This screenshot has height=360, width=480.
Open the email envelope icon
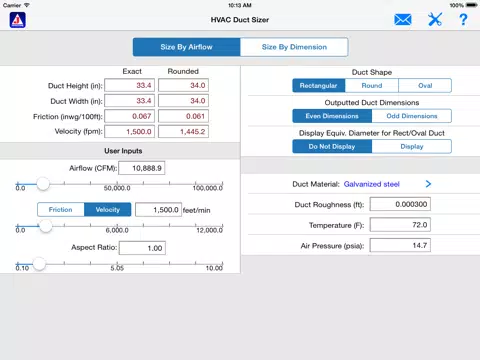click(403, 20)
